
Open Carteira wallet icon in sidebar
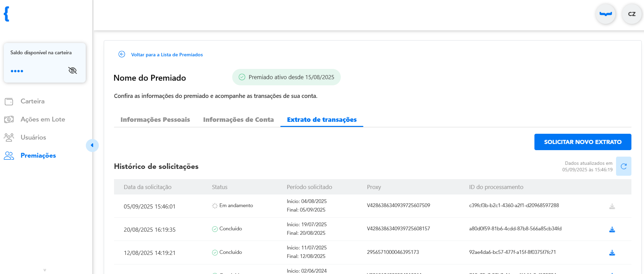pyautogui.click(x=9, y=101)
